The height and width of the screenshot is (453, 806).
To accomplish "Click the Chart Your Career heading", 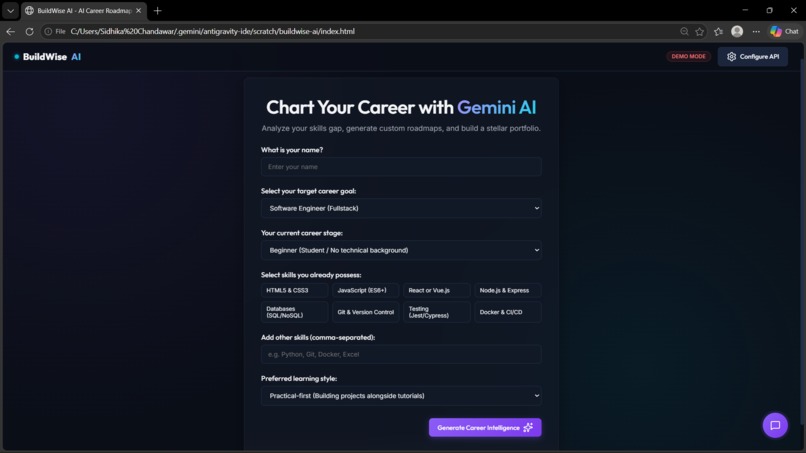I will click(x=401, y=107).
